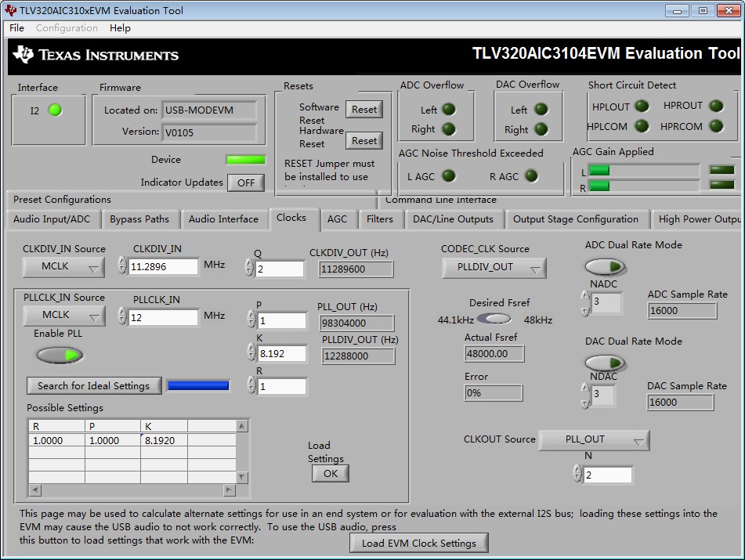The image size is (745, 560).
Task: Switch to the Bypass Paths tab
Action: [x=139, y=219]
